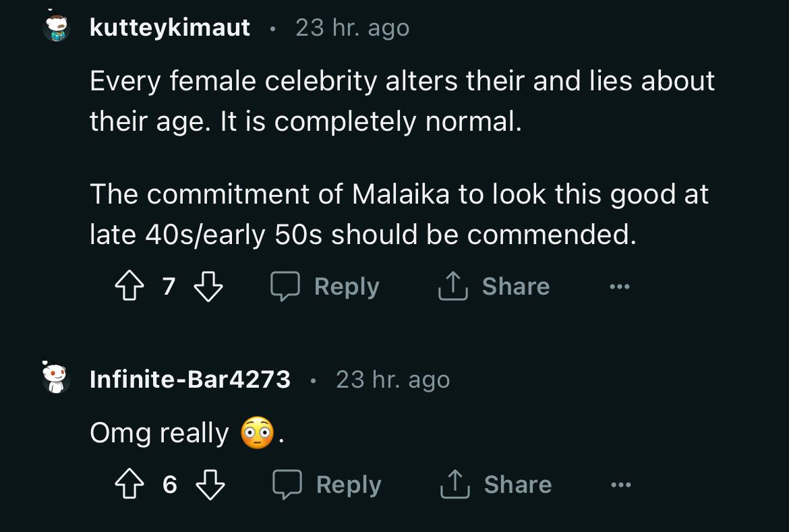This screenshot has height=532, width=789.
Task: Open more options on Infinite-Bar4273's comment
Action: (x=620, y=485)
